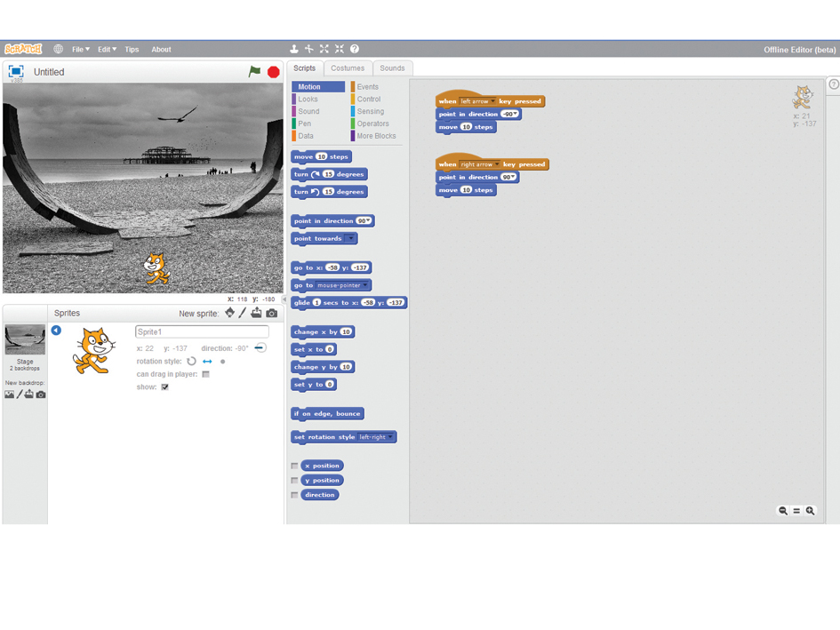The width and height of the screenshot is (840, 630).
Task: Set rotation style to don't rotate
Action: (223, 362)
